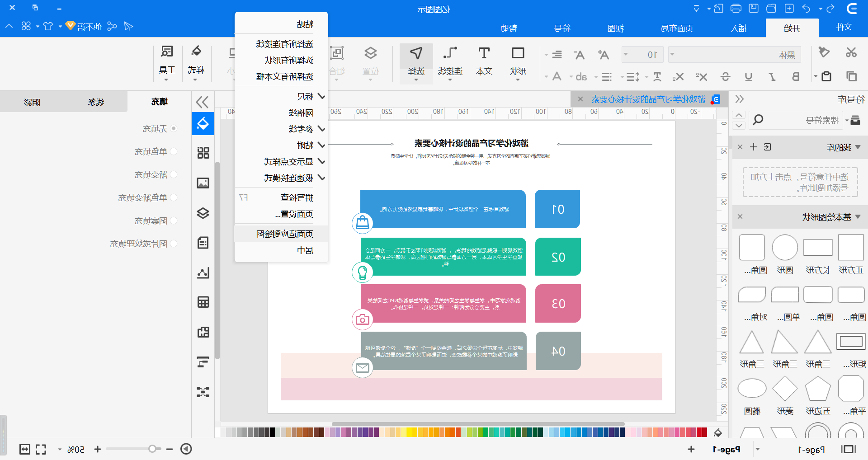Apply superscript (x²) formatting

(702, 77)
